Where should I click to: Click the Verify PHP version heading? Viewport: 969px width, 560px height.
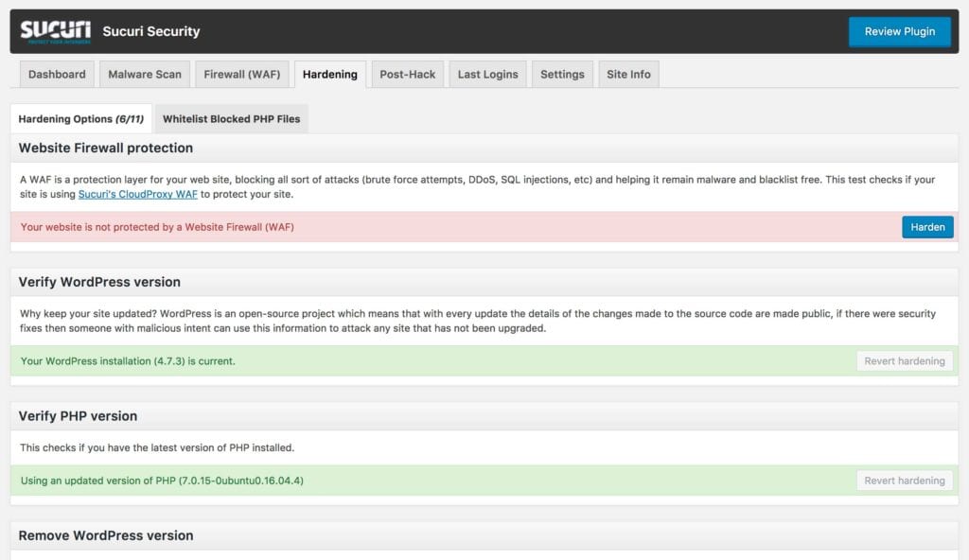pos(78,416)
